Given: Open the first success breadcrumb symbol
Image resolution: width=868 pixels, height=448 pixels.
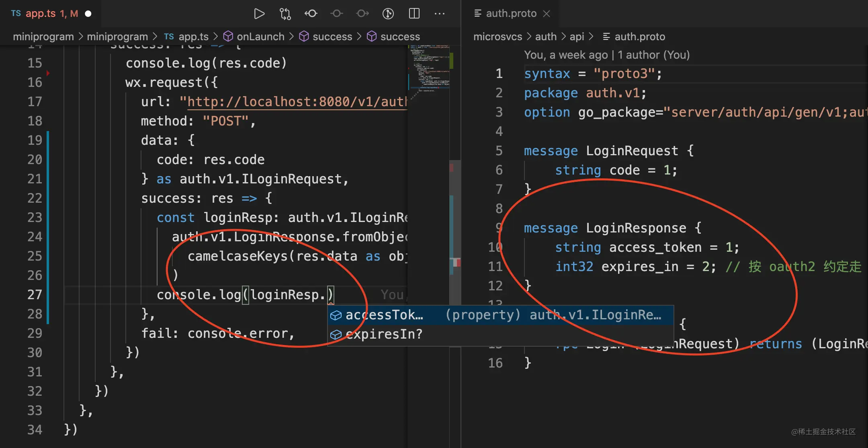Looking at the screenshot, I should pos(332,37).
